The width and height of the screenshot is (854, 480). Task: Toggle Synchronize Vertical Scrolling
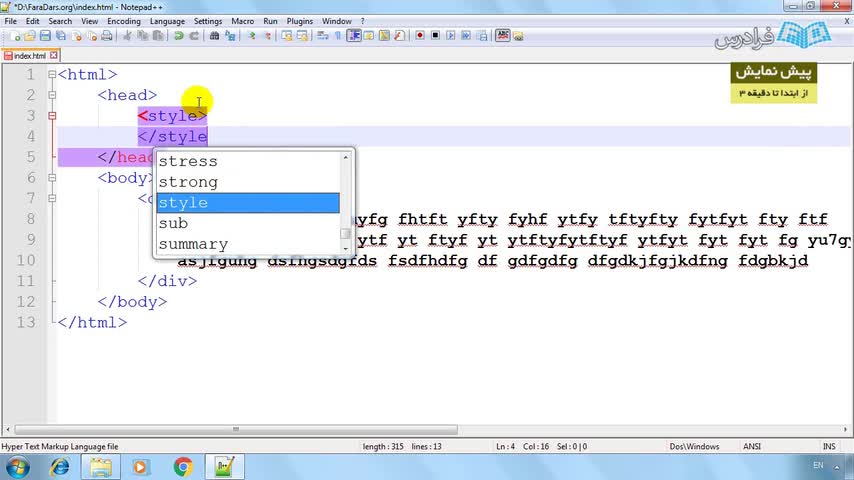286,36
